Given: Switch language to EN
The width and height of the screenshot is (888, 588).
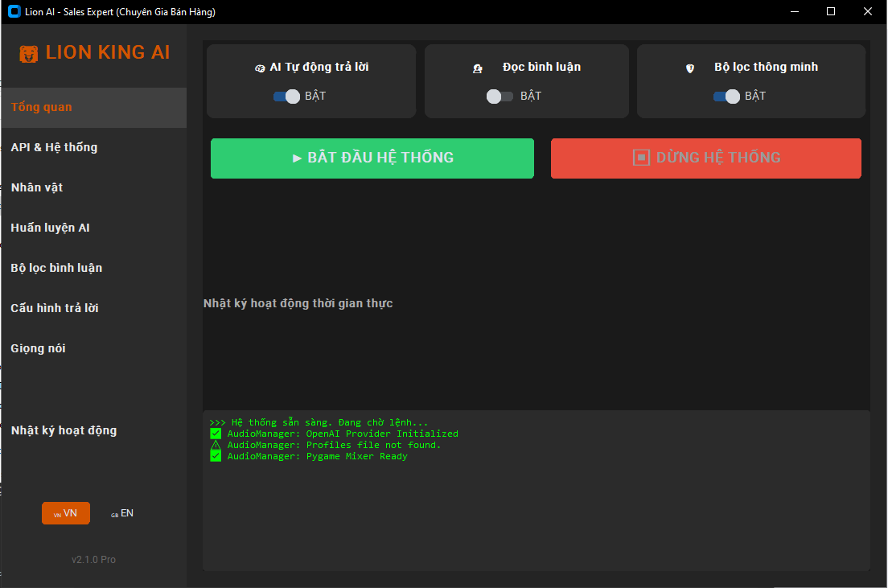Looking at the screenshot, I should 122,513.
